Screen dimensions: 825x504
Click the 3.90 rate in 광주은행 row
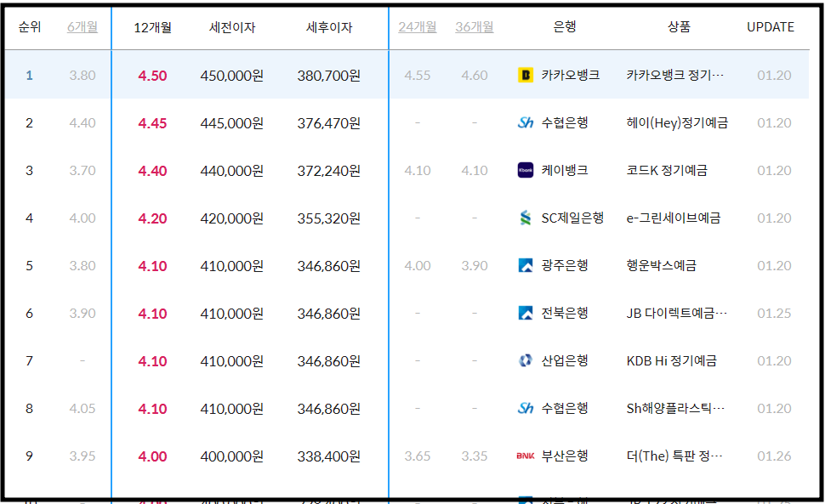[474, 266]
